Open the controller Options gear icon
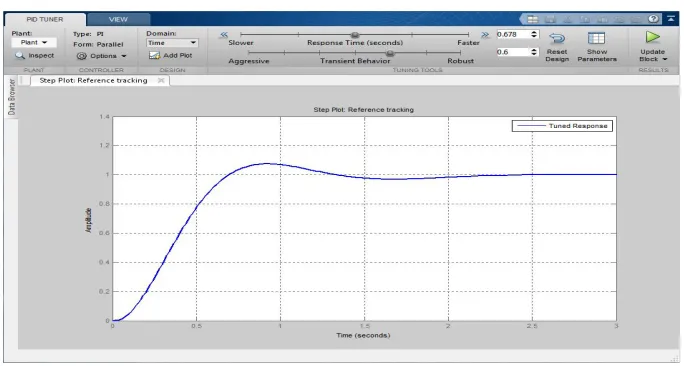 pyautogui.click(x=82, y=56)
